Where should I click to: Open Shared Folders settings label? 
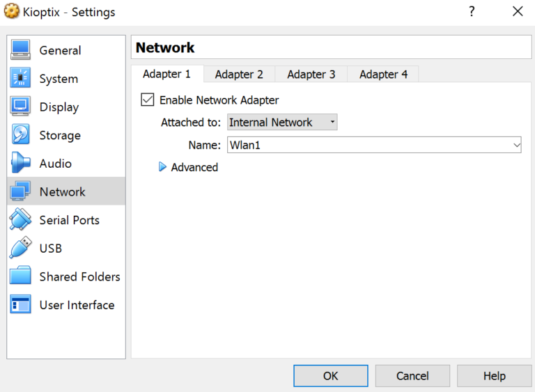pos(79,276)
